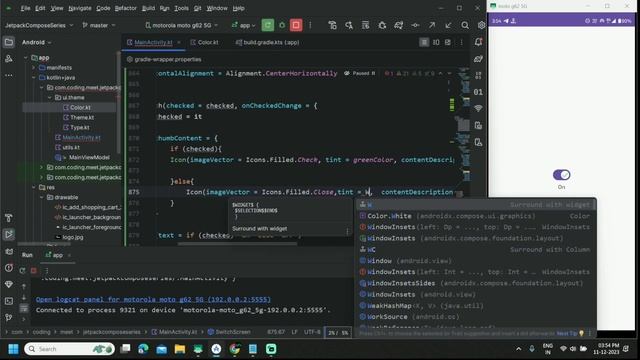This screenshot has height=360, width=640.
Task: Open Android project view dropdown
Action: coord(37,42)
